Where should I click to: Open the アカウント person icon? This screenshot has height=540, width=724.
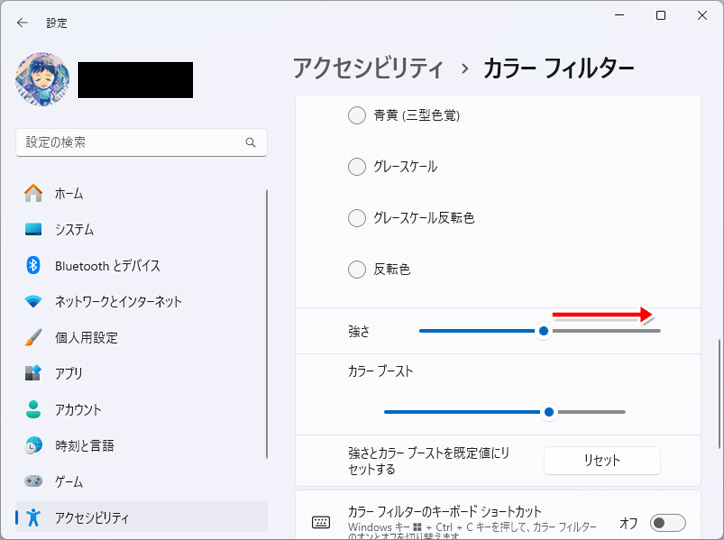(x=33, y=409)
